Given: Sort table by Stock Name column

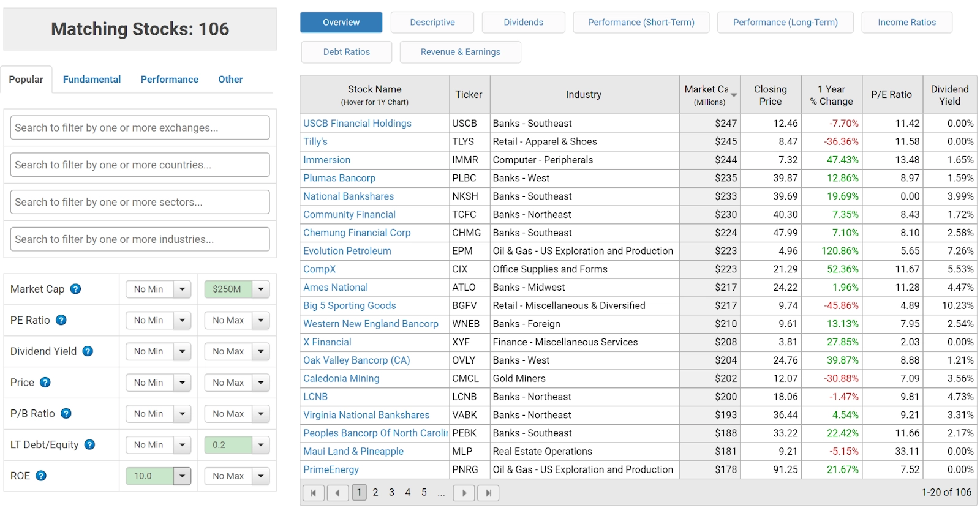Looking at the screenshot, I should tap(375, 95).
